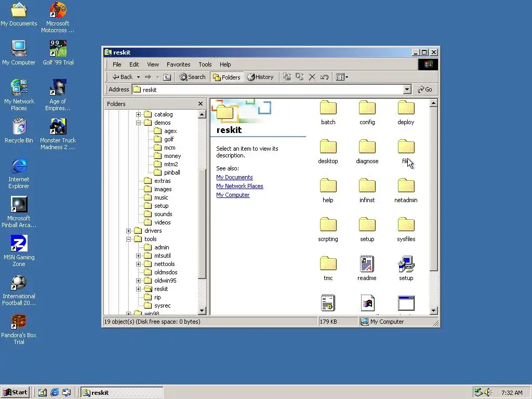Open the Favorites menu

179,64
